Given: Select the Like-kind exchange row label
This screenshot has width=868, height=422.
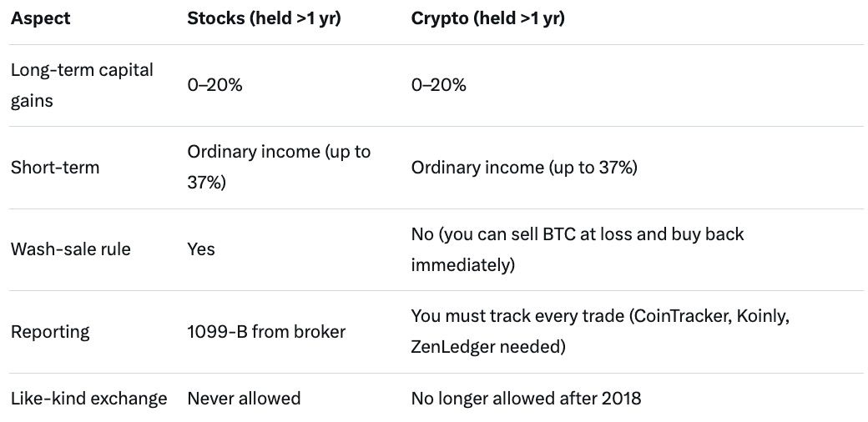Looking at the screenshot, I should tap(88, 399).
